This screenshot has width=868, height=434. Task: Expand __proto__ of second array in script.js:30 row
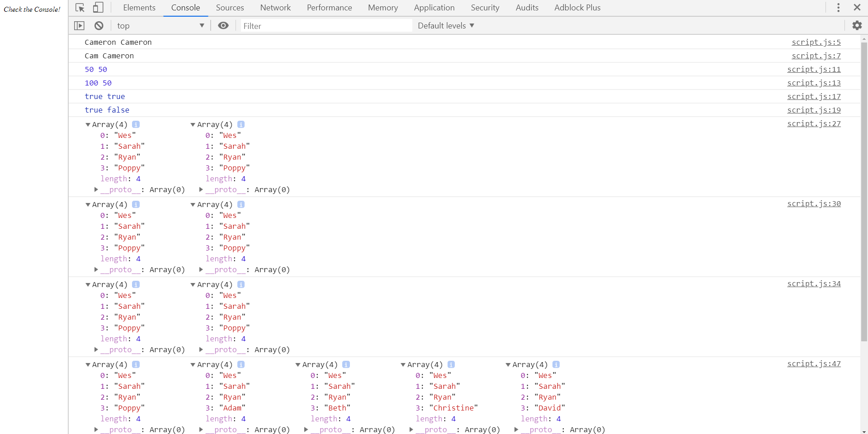click(x=201, y=269)
